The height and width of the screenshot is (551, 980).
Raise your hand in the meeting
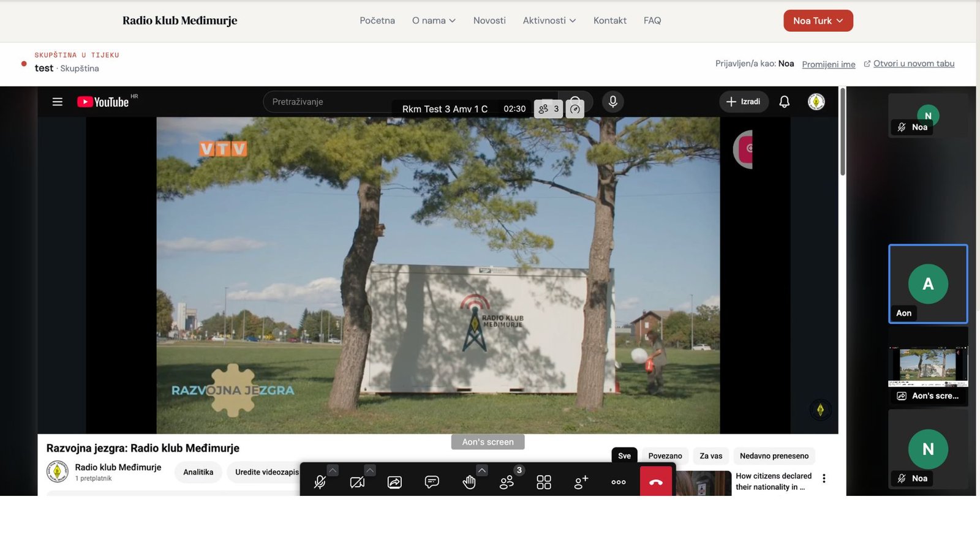[x=469, y=482]
